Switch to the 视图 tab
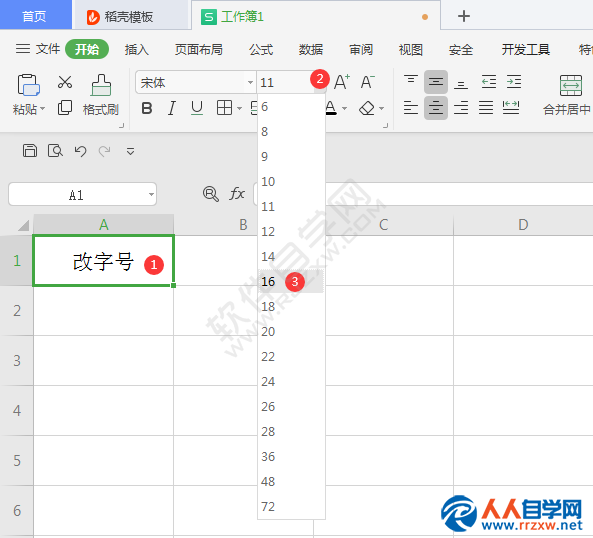This screenshot has width=593, height=538. tap(411, 50)
